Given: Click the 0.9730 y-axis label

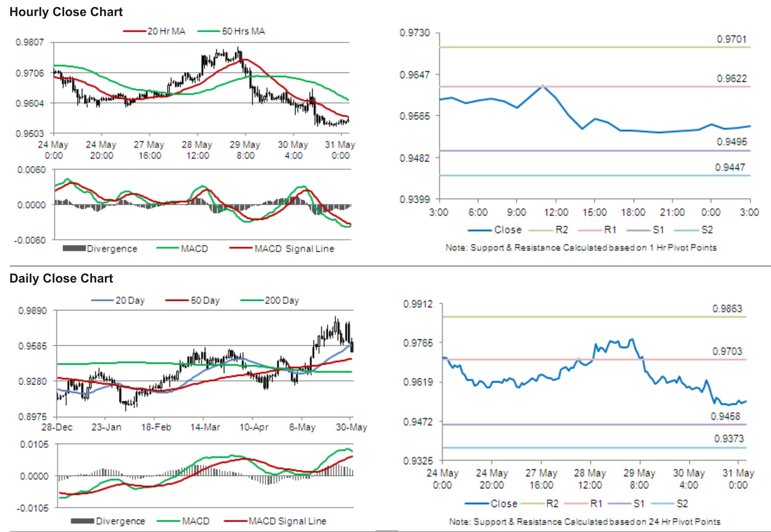Looking at the screenshot, I should click(x=415, y=33).
